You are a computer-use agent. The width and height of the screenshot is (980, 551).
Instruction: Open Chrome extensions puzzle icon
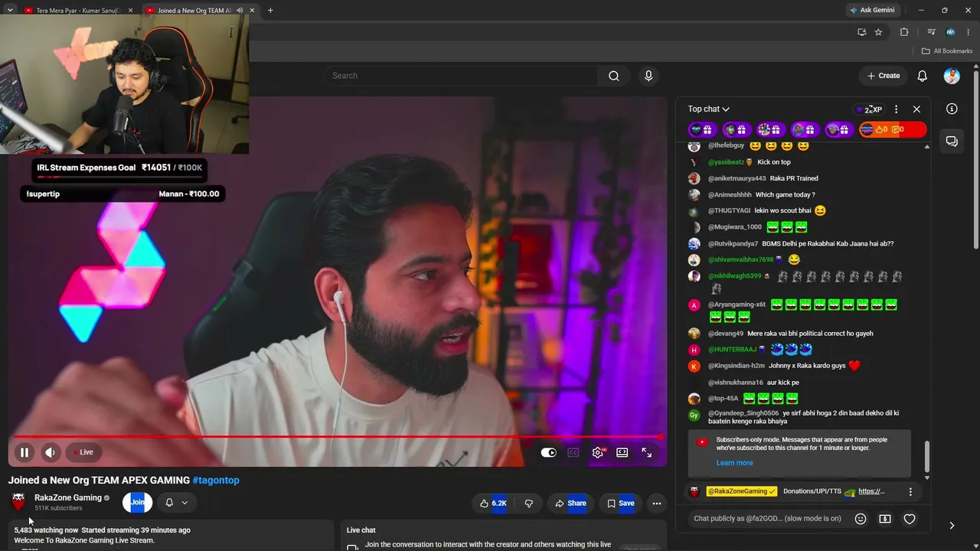(904, 32)
